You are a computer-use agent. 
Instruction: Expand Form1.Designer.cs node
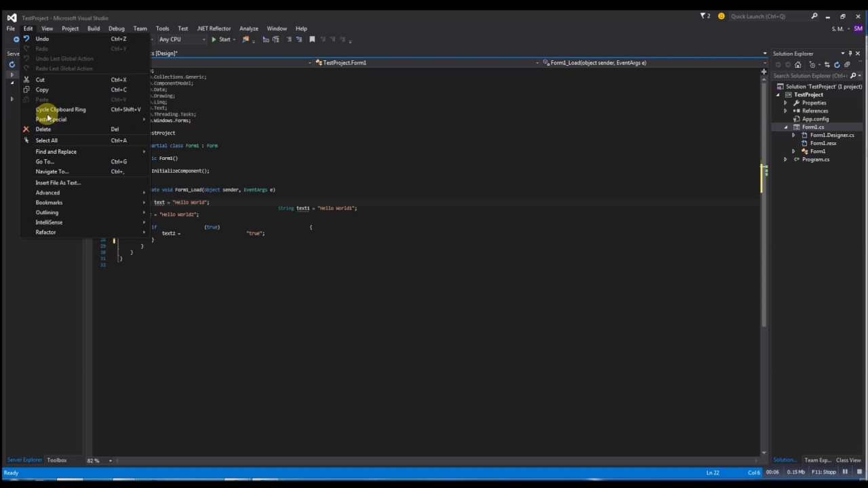point(794,136)
